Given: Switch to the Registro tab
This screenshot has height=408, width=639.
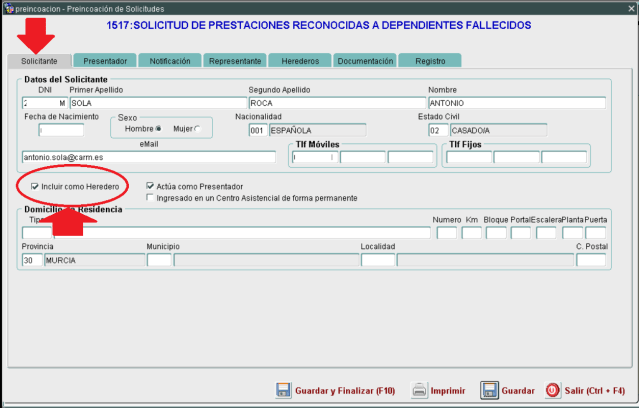Looking at the screenshot, I should point(430,61).
